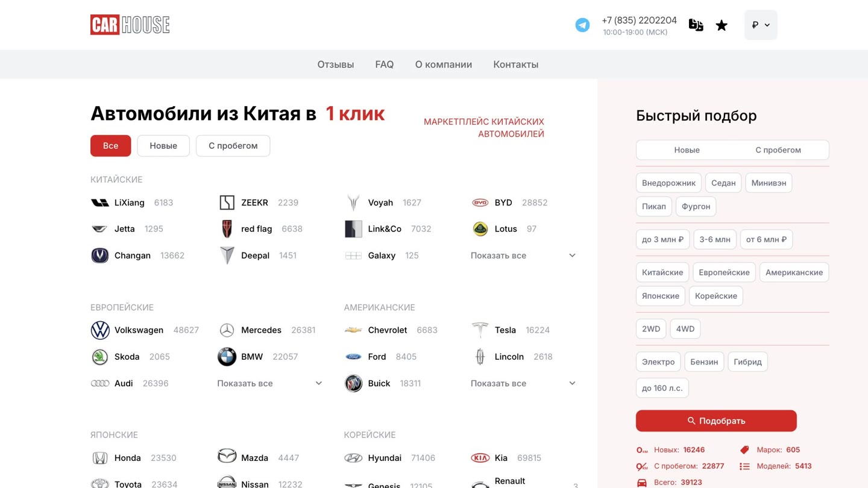The height and width of the screenshot is (488, 868).
Task: Click the Ford brand logo
Action: [x=353, y=357]
